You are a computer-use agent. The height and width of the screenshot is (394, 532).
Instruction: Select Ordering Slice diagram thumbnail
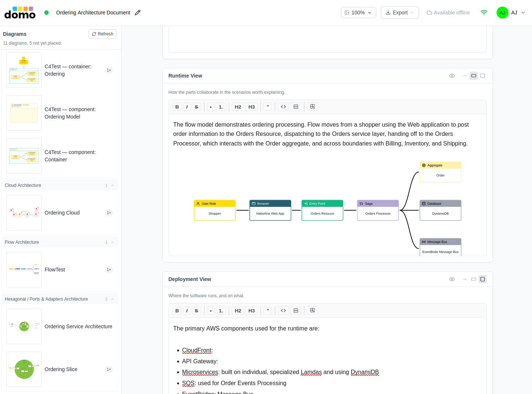24,369
